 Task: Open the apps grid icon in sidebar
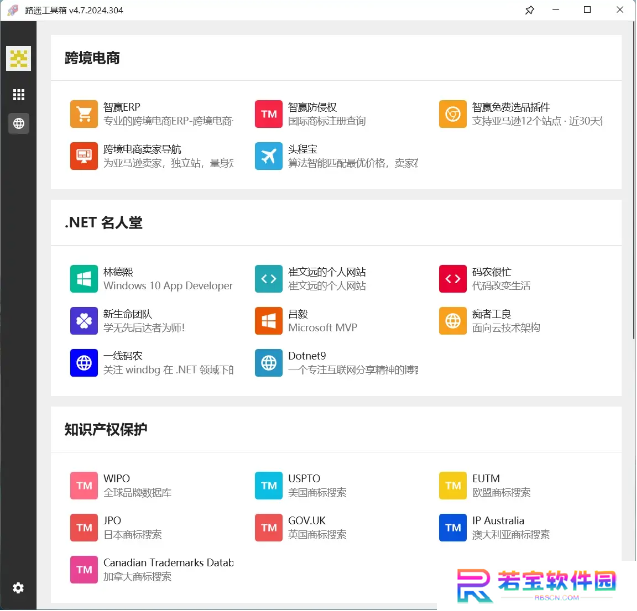[18, 95]
